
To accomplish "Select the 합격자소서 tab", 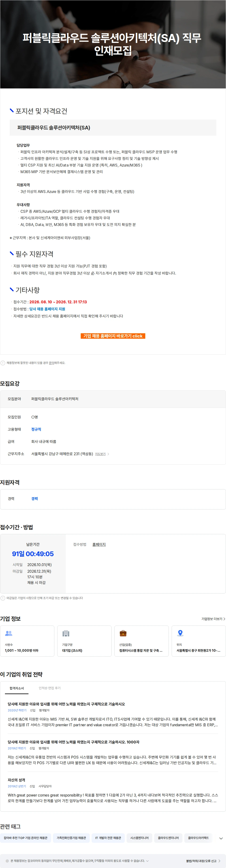I will click(17, 688).
